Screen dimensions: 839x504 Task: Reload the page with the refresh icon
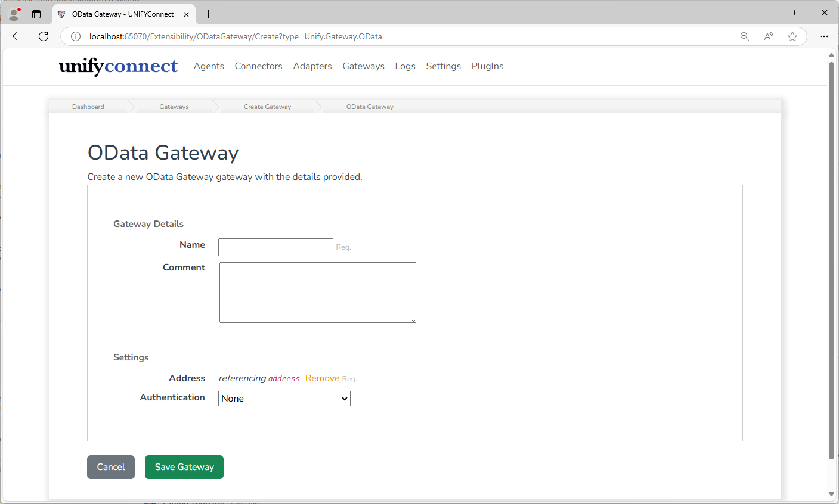click(x=44, y=36)
